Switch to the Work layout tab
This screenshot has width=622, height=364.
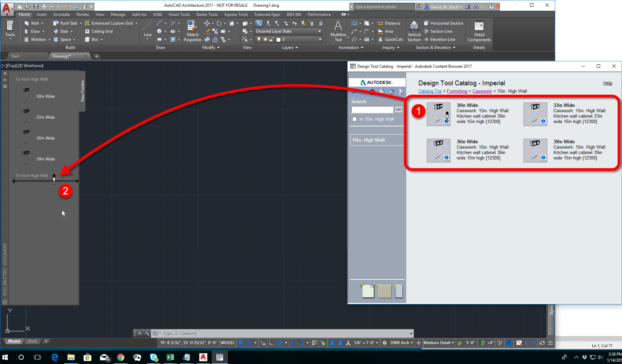32,341
